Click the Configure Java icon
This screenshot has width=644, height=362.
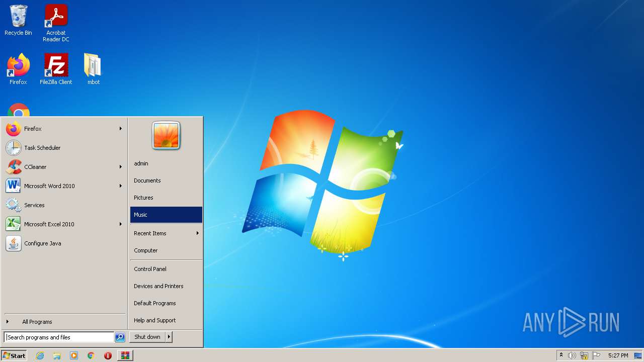(x=14, y=243)
